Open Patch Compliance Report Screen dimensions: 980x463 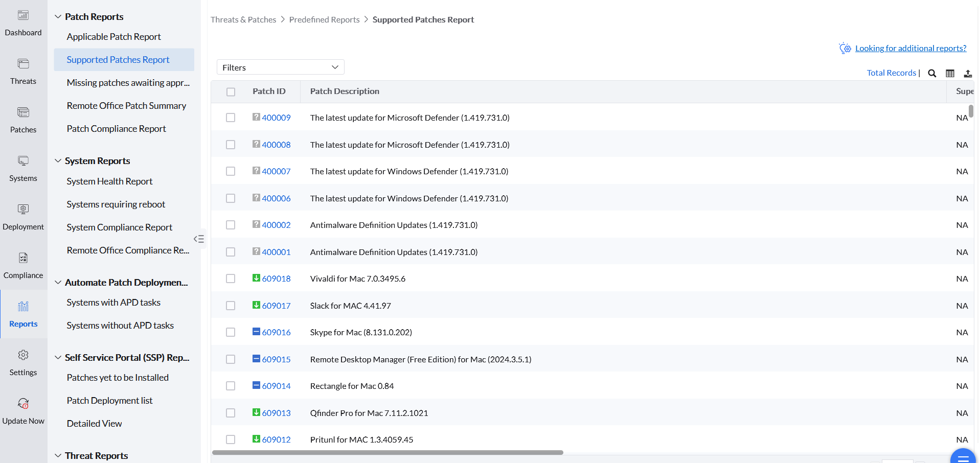(116, 129)
